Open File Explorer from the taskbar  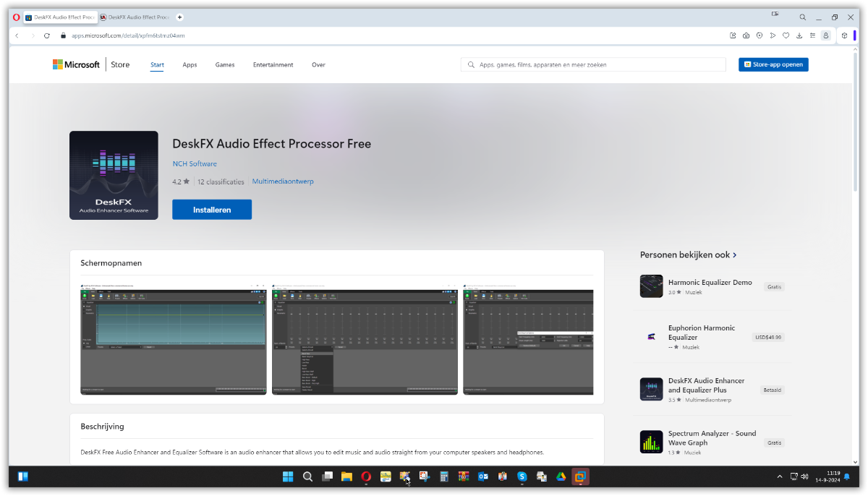pos(346,476)
